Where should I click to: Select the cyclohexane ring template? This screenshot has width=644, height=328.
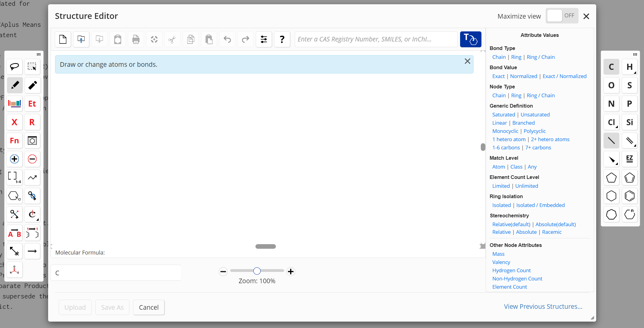coord(611,196)
